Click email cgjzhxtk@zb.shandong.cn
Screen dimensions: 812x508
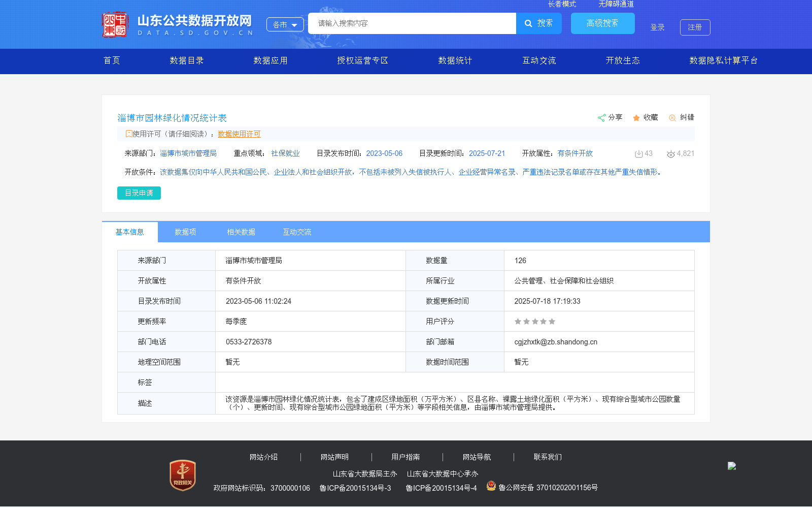[556, 342]
